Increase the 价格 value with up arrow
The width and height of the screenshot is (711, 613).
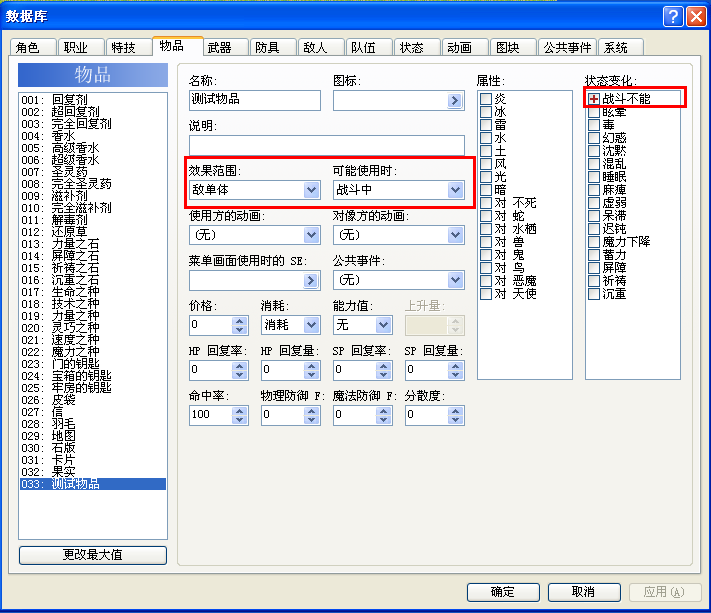[x=239, y=321]
